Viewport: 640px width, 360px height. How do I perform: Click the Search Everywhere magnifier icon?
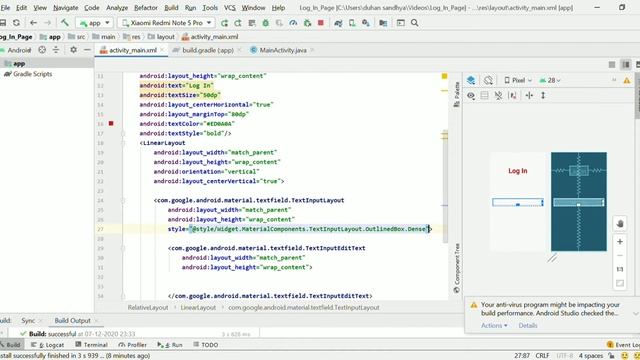pos(414,23)
